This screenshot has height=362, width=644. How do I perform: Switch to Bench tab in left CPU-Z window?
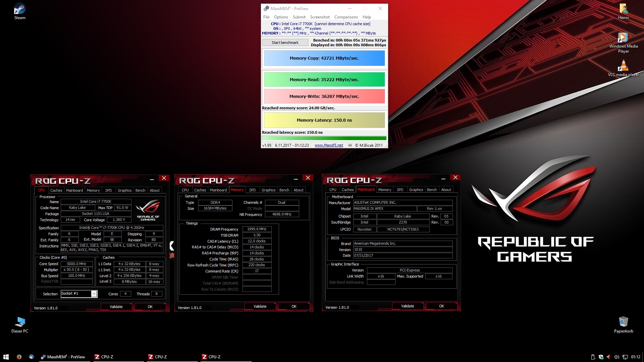[140, 190]
